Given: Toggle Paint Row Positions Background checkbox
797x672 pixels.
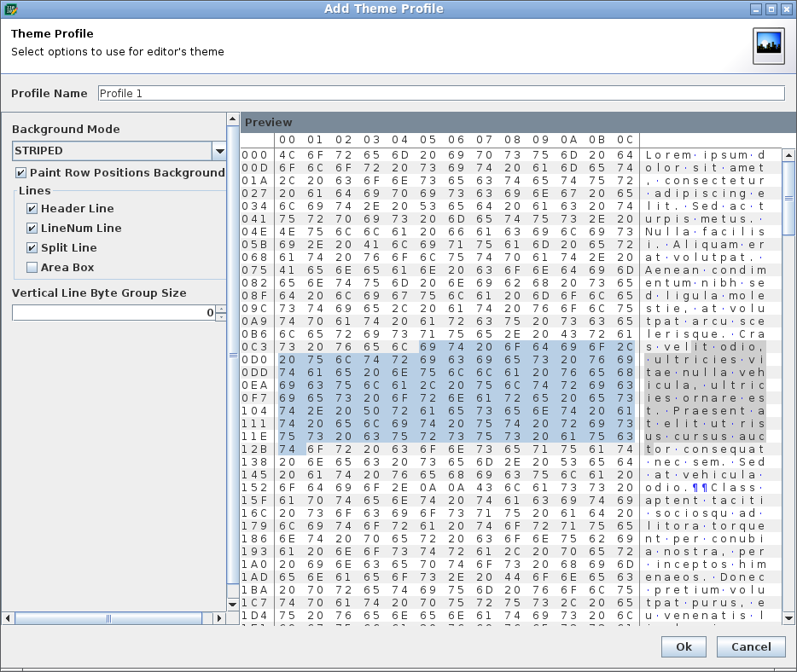Looking at the screenshot, I should click(21, 173).
